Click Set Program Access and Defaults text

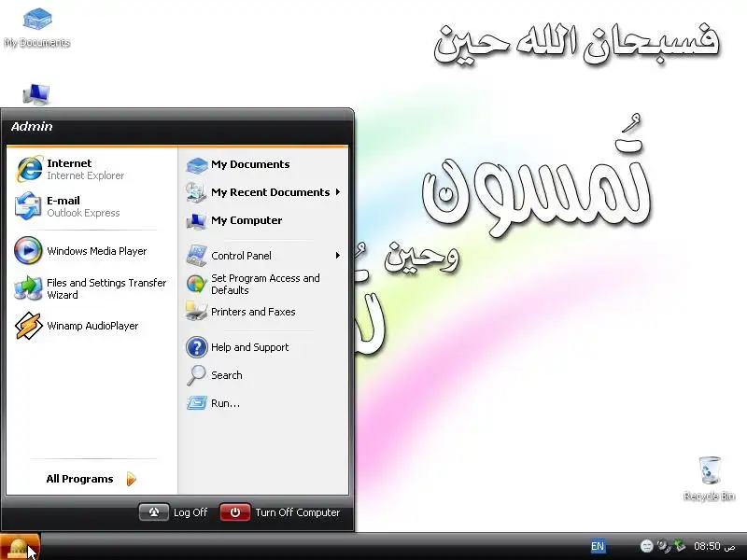pos(265,285)
